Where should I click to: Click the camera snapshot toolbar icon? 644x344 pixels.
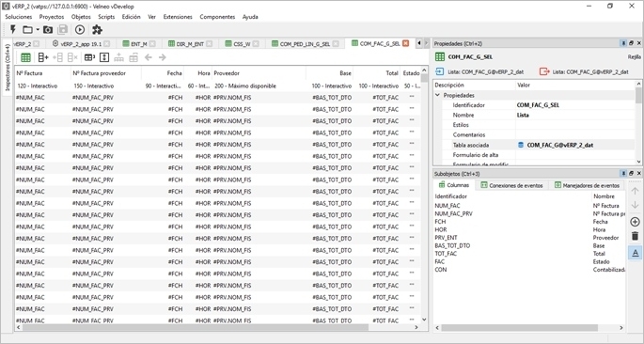[48, 29]
